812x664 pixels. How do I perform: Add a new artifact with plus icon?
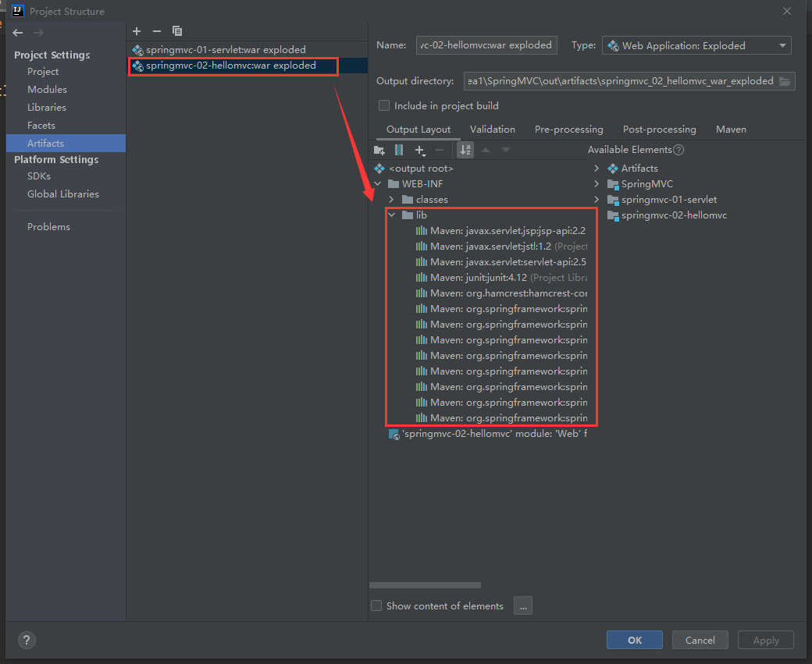pyautogui.click(x=137, y=31)
